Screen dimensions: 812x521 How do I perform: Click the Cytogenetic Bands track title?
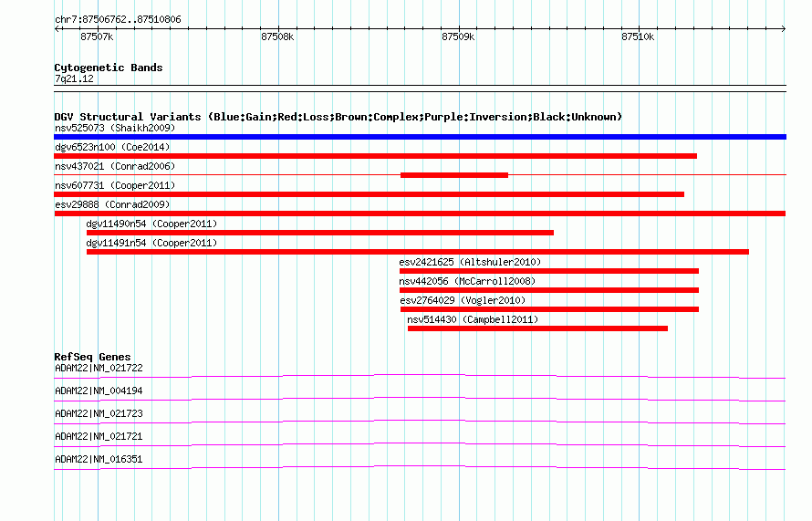pos(109,68)
